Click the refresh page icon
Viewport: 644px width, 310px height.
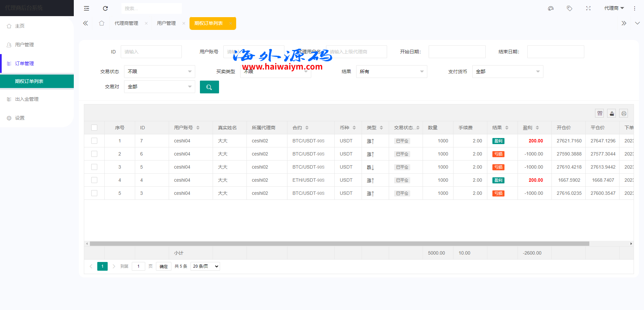[105, 8]
